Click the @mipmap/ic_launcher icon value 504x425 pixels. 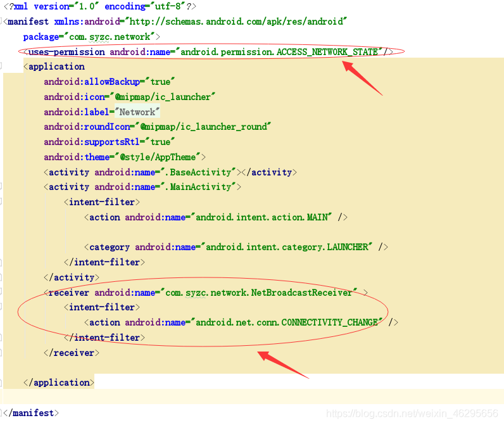click(x=163, y=97)
